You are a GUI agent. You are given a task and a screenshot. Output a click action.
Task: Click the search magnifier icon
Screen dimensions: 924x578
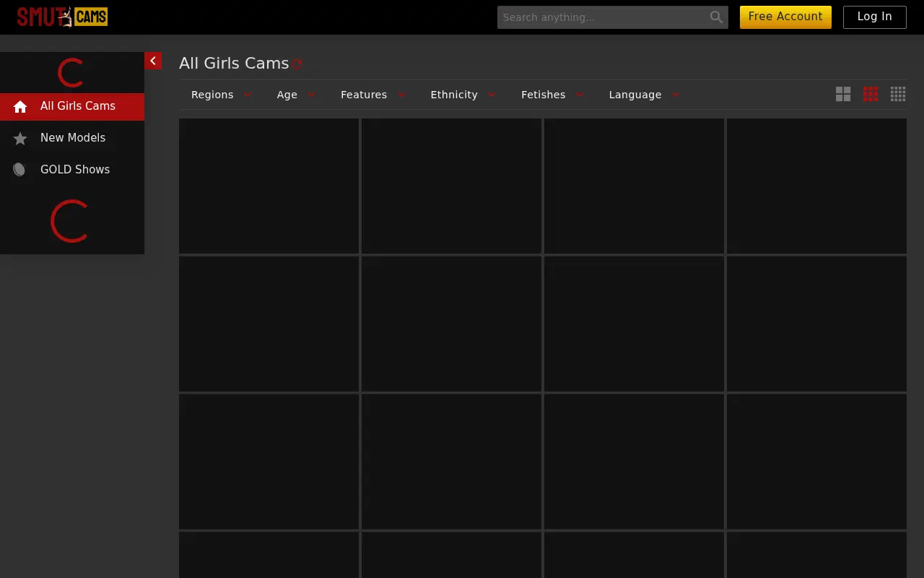pyautogui.click(x=716, y=17)
